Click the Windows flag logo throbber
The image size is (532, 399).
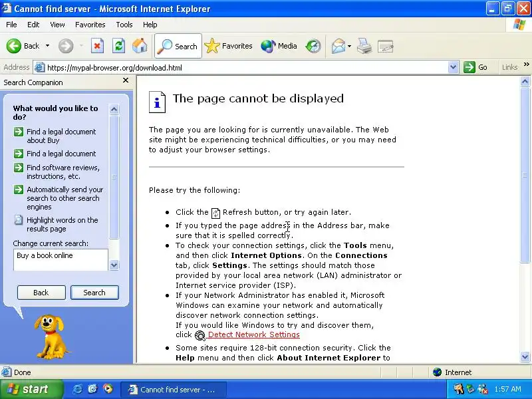(519, 25)
